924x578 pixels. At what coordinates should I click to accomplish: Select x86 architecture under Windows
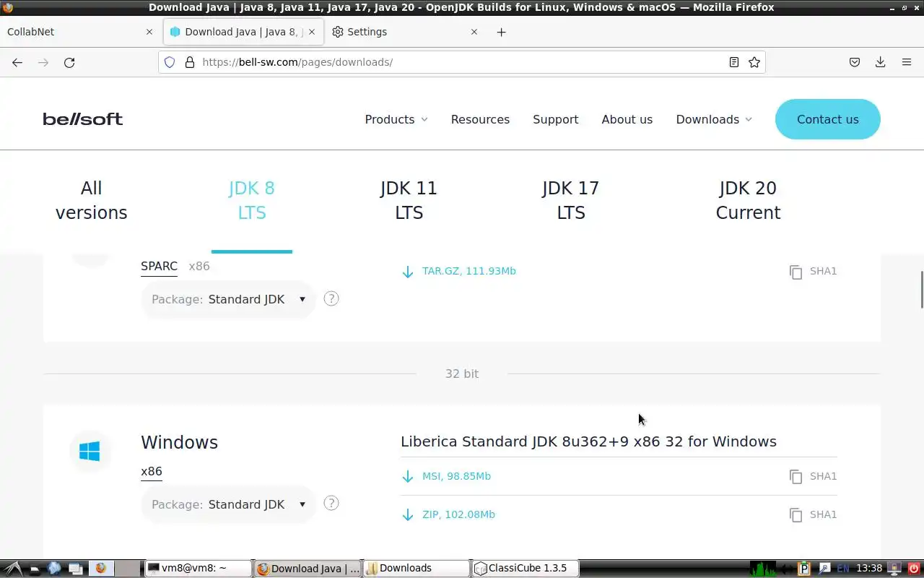[152, 471]
